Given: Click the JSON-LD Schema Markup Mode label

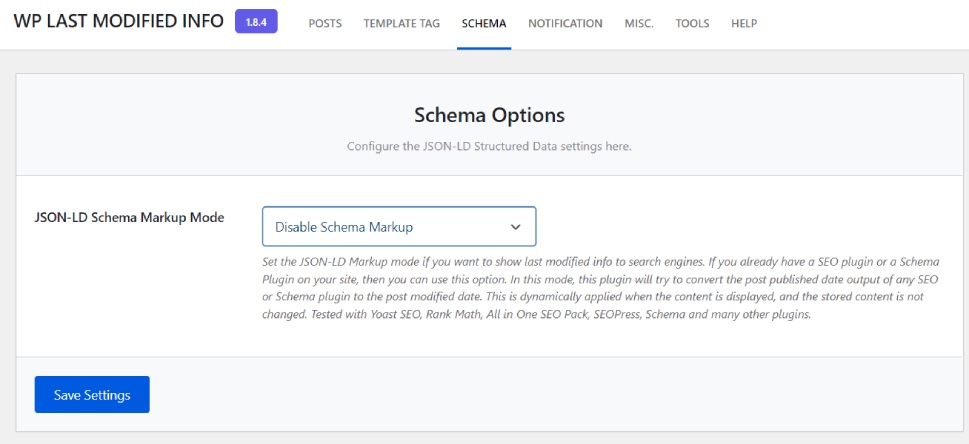Looking at the screenshot, I should click(129, 217).
